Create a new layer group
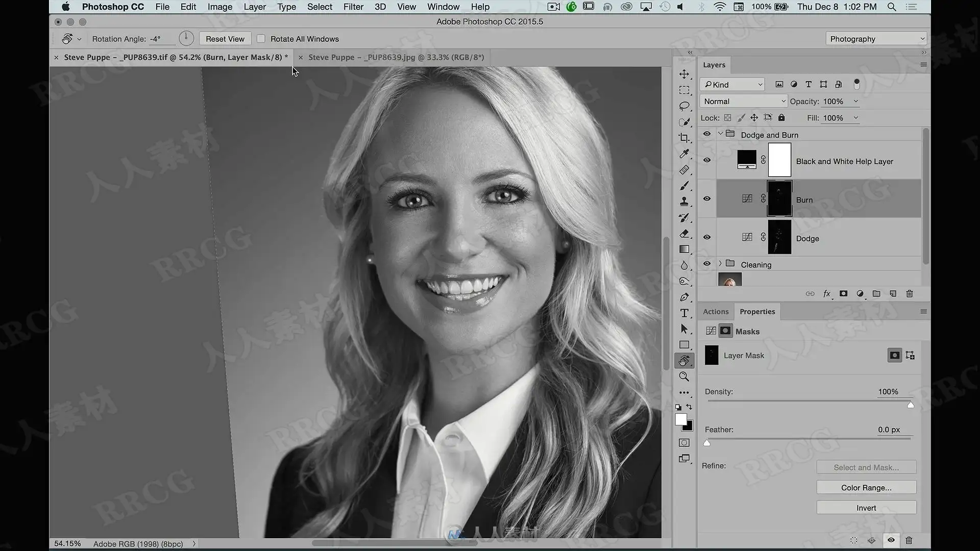The image size is (980, 551). (x=876, y=293)
